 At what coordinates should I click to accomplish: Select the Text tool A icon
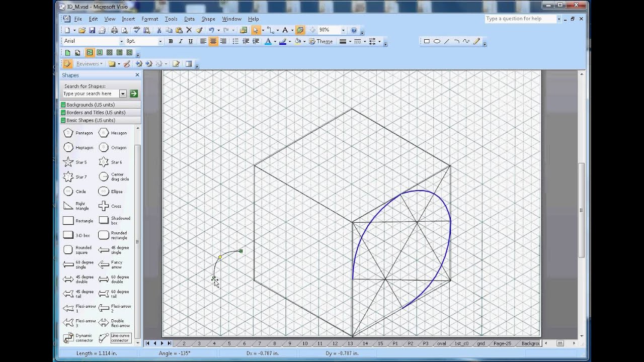point(285,30)
